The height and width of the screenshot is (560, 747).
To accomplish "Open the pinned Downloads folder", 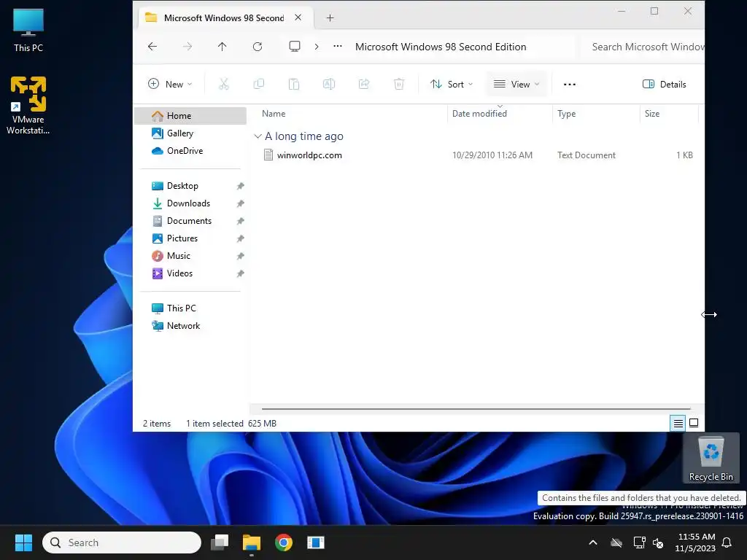I will click(x=190, y=203).
